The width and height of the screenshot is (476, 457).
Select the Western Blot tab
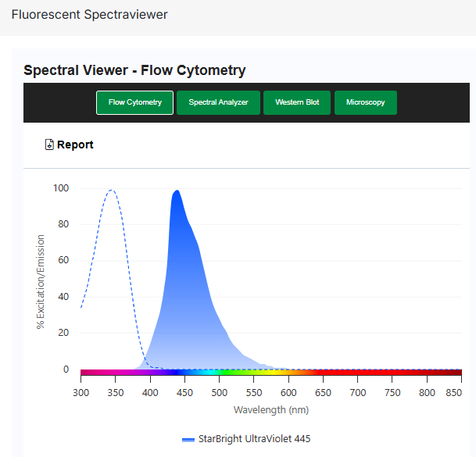(297, 102)
